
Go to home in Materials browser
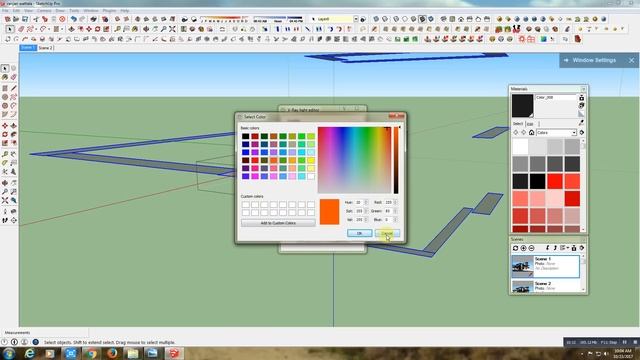click(531, 133)
